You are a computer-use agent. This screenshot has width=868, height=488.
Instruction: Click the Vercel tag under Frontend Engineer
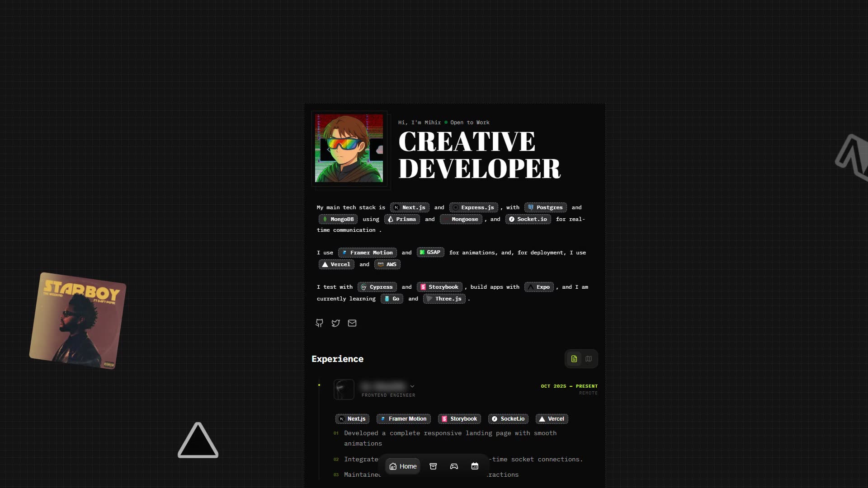552,419
